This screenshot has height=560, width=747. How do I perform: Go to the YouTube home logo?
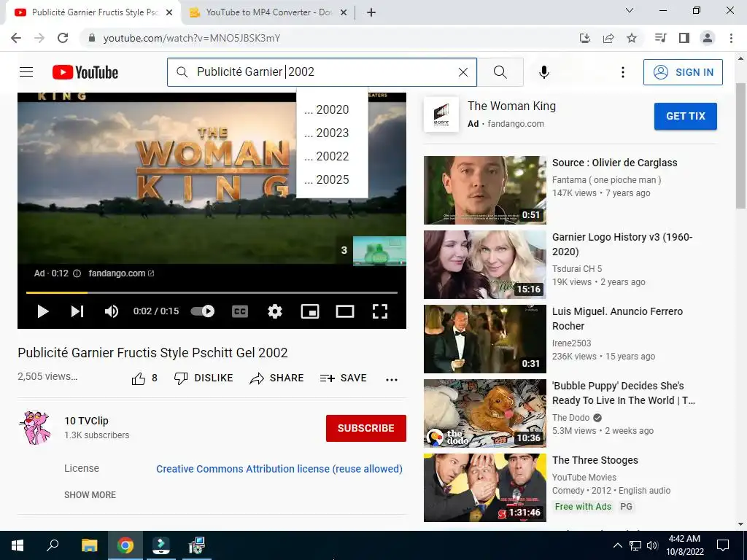pyautogui.click(x=85, y=72)
